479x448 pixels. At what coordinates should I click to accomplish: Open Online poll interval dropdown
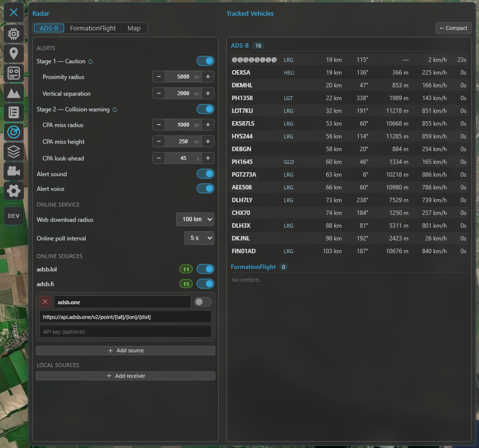(199, 238)
